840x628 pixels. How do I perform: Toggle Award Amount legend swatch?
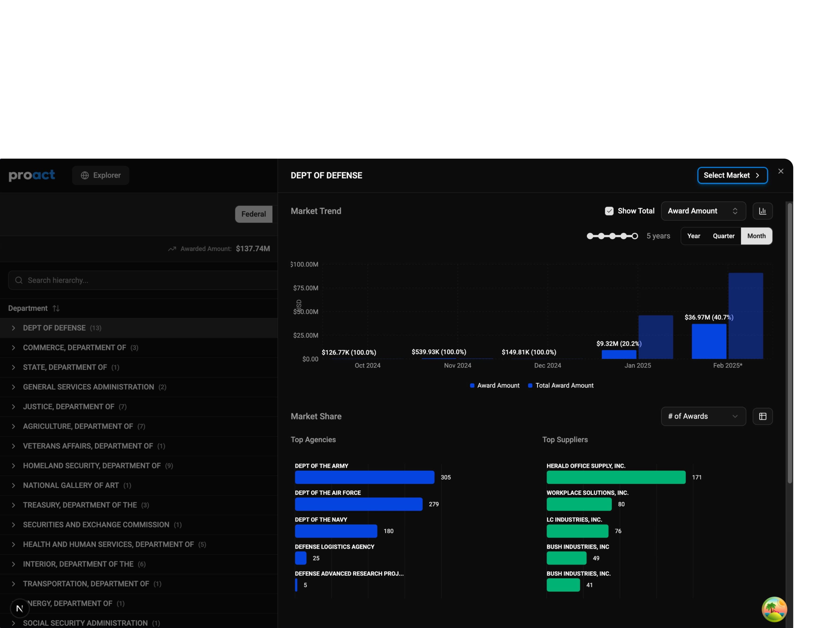(x=472, y=386)
